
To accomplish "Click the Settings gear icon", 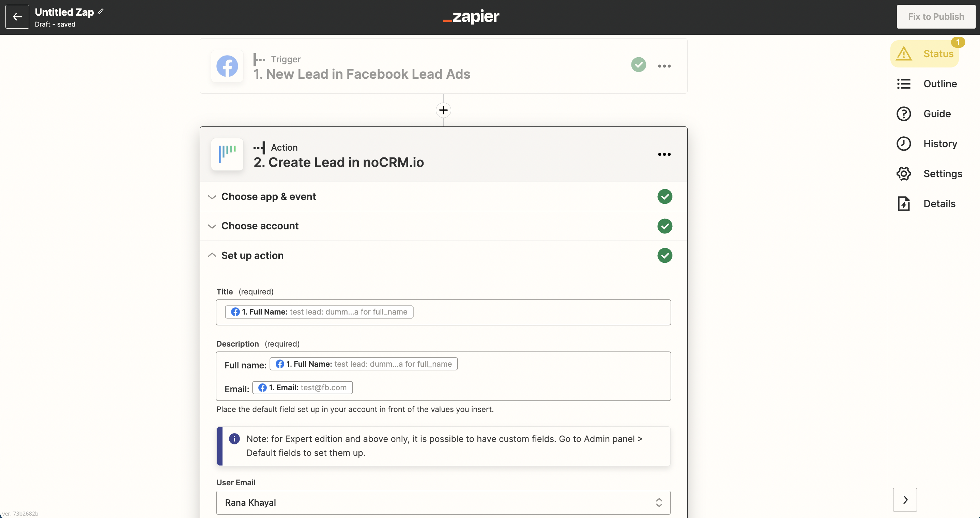I will click(x=904, y=173).
